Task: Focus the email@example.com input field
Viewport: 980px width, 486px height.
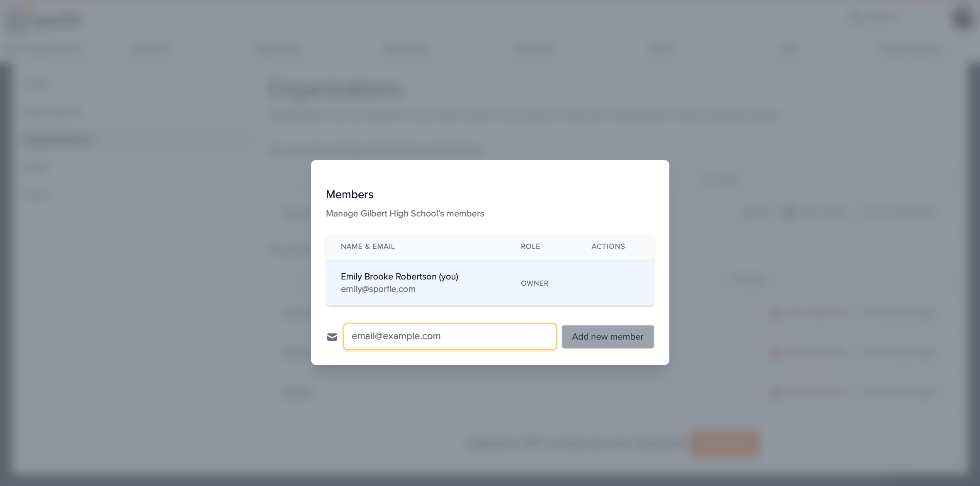Action: [x=450, y=337]
